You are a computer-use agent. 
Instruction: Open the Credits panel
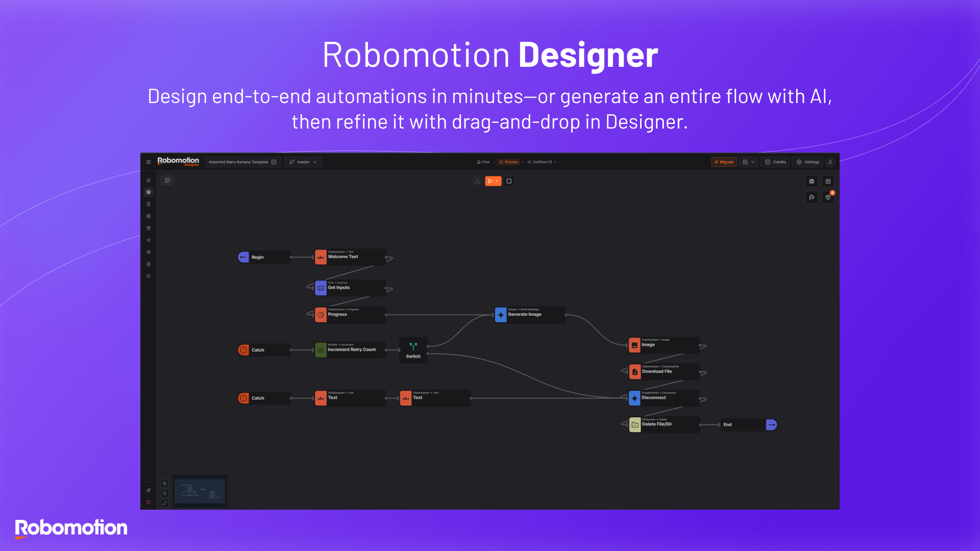pyautogui.click(x=775, y=162)
